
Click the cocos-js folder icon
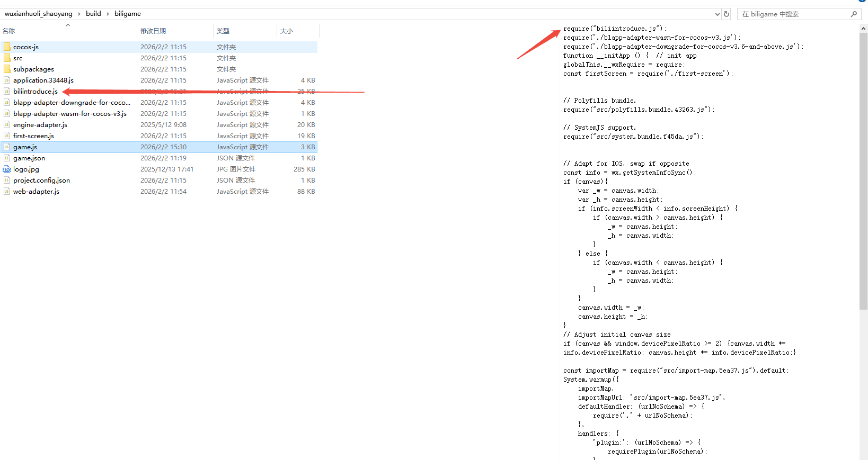pyautogui.click(x=7, y=47)
